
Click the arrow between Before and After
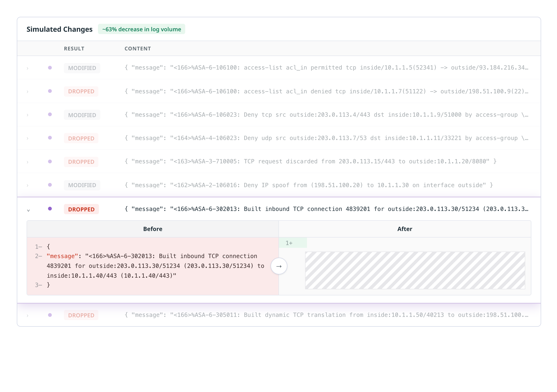point(279,266)
